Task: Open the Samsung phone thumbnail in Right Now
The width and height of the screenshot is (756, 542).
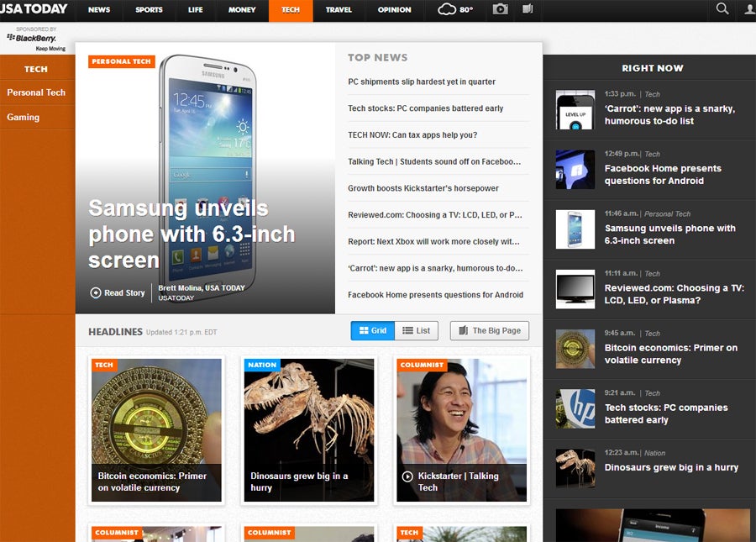Action: coord(575,229)
